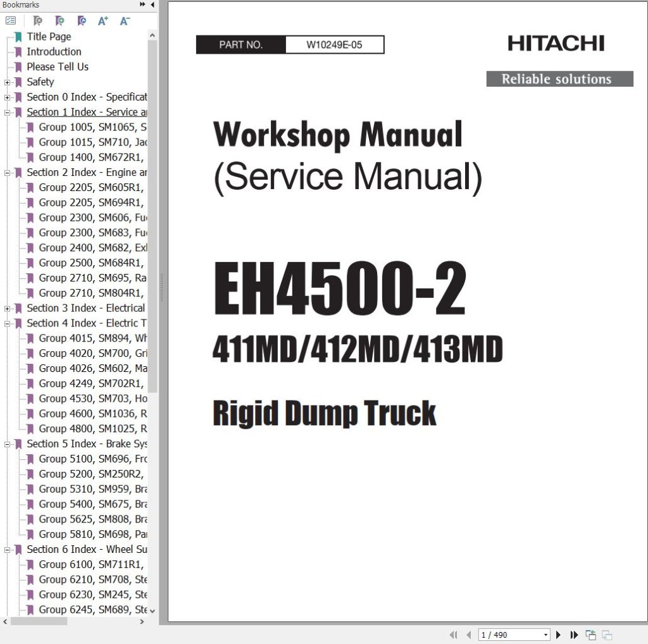Select the Title Page bookmark
This screenshot has height=644, width=648.
49,36
